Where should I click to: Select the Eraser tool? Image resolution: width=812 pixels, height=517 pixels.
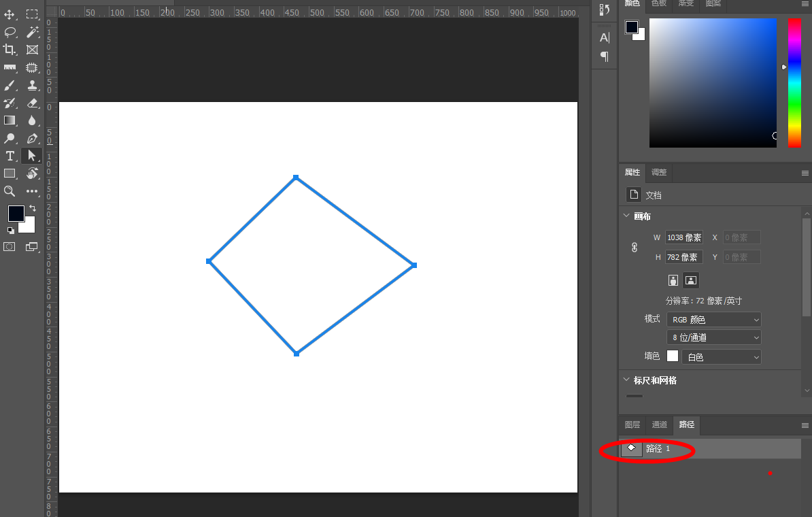32,103
